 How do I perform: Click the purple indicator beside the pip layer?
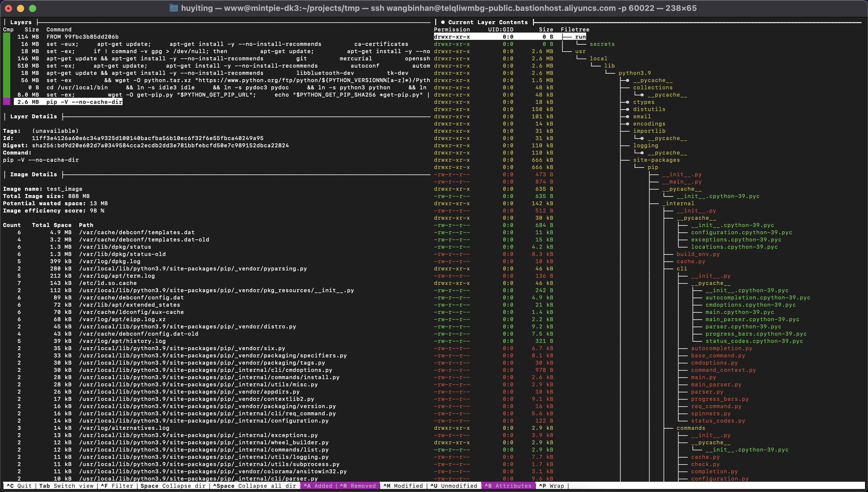pyautogui.click(x=6, y=102)
